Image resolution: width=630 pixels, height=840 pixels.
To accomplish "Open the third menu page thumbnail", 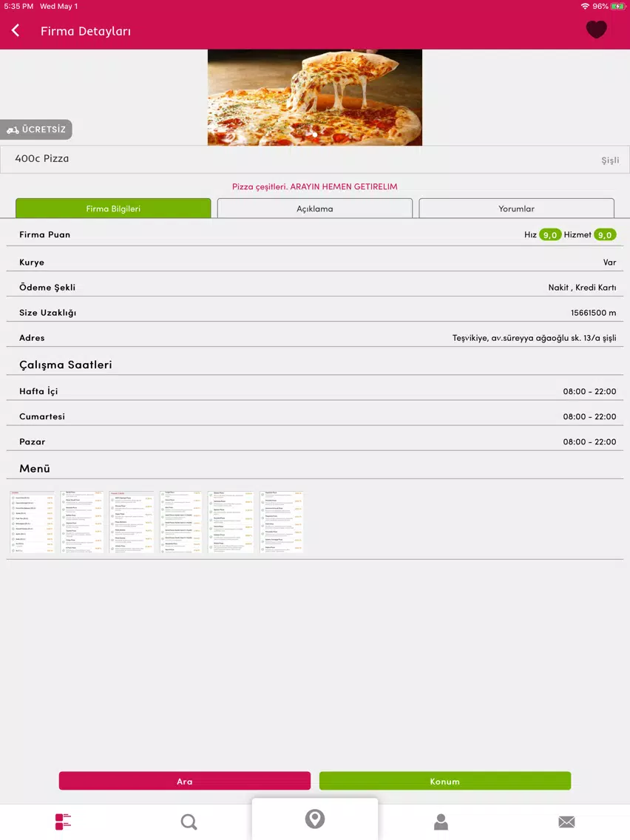I will point(132,522).
